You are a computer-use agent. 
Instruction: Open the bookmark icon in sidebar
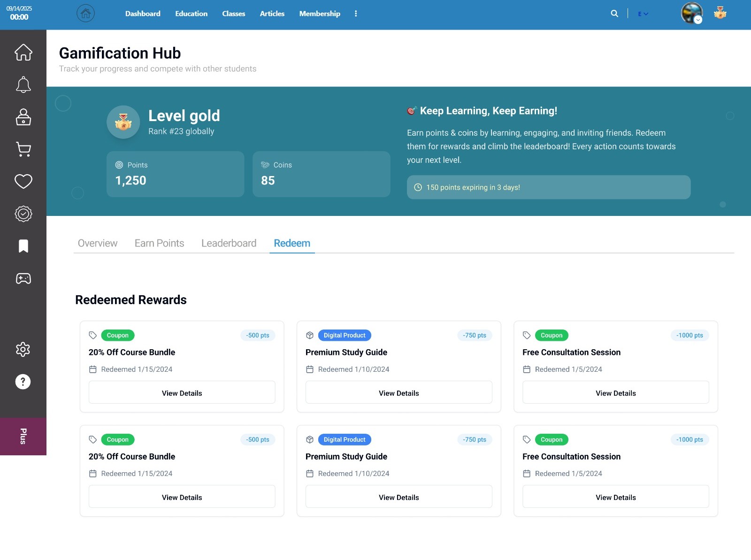23,246
